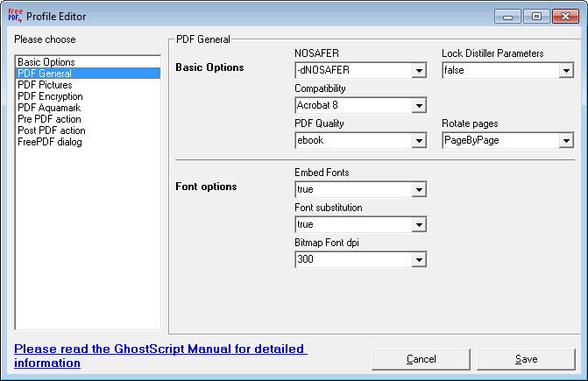The image size is (588, 381).
Task: Click the Save button
Action: pos(526,359)
